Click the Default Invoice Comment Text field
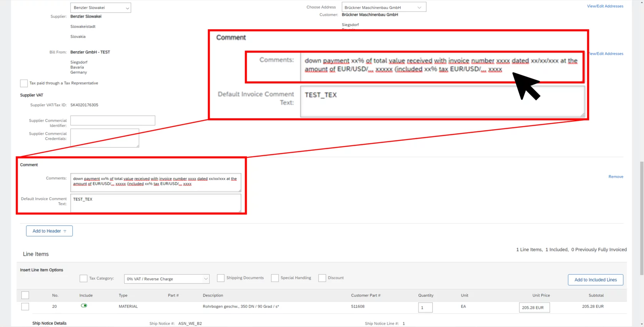The image size is (644, 327). (156, 203)
